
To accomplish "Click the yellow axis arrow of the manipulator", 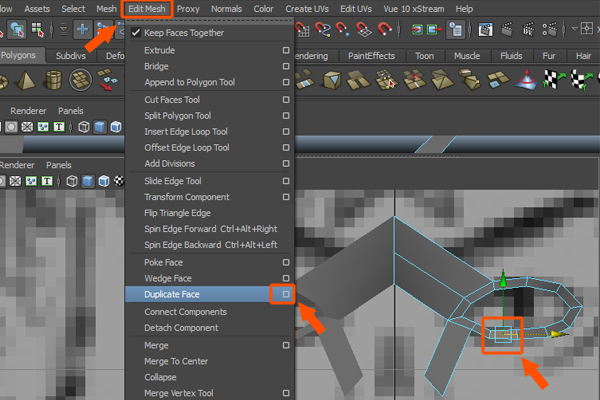I will coord(556,334).
